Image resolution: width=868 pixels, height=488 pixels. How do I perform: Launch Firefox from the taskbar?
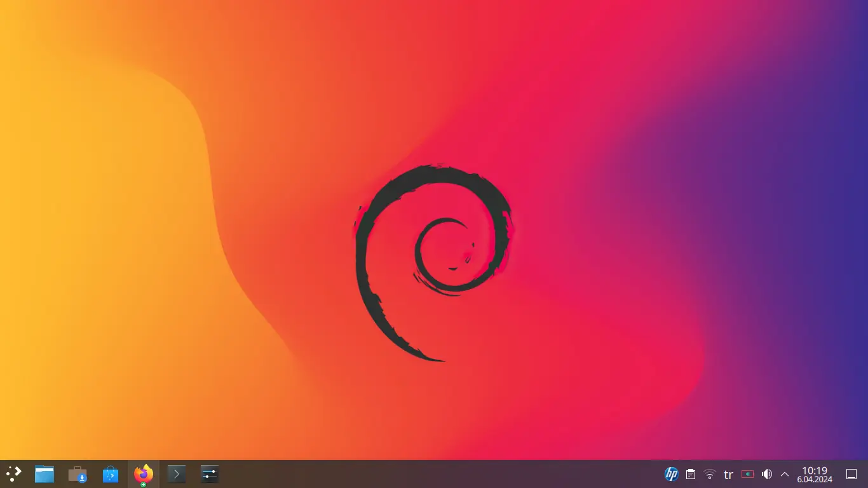click(144, 474)
